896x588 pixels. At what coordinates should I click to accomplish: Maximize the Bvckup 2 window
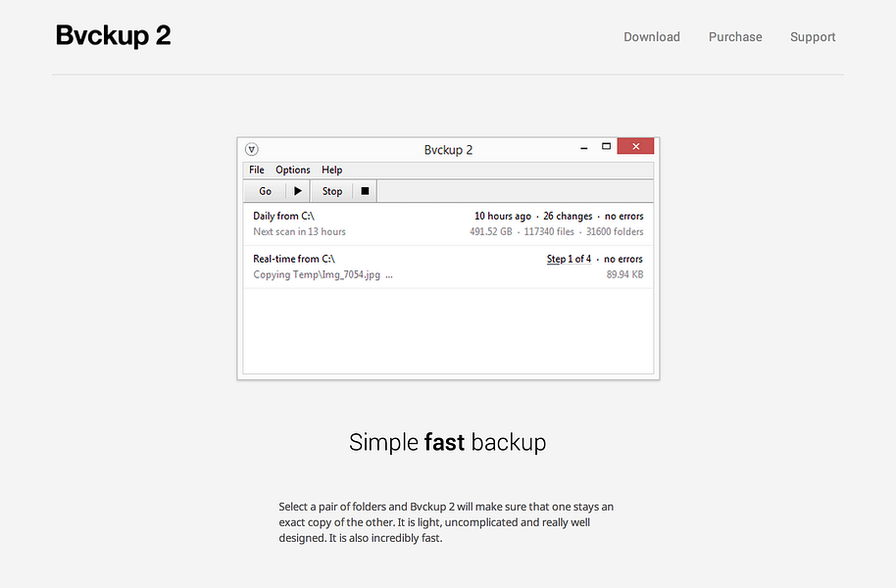[606, 147]
